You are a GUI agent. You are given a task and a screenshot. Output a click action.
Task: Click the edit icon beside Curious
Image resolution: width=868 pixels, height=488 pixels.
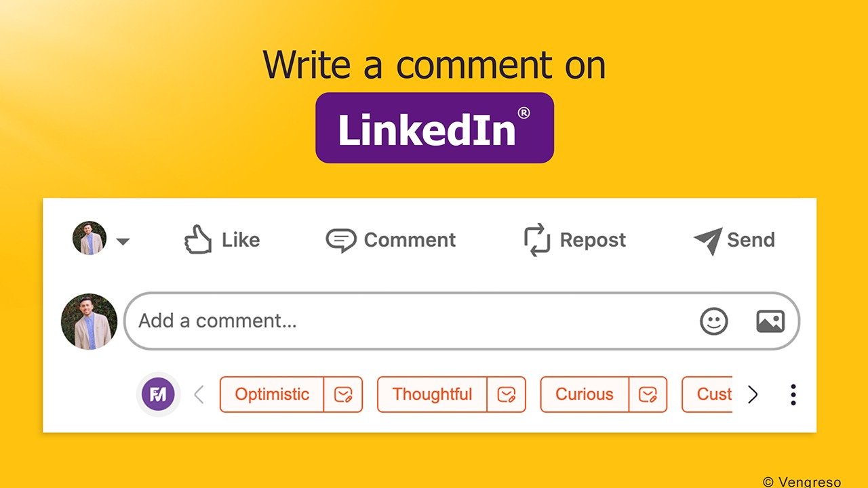click(x=648, y=394)
